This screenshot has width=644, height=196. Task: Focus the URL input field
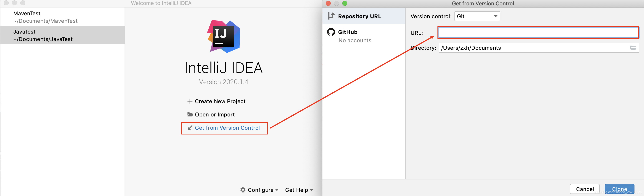[538, 33]
